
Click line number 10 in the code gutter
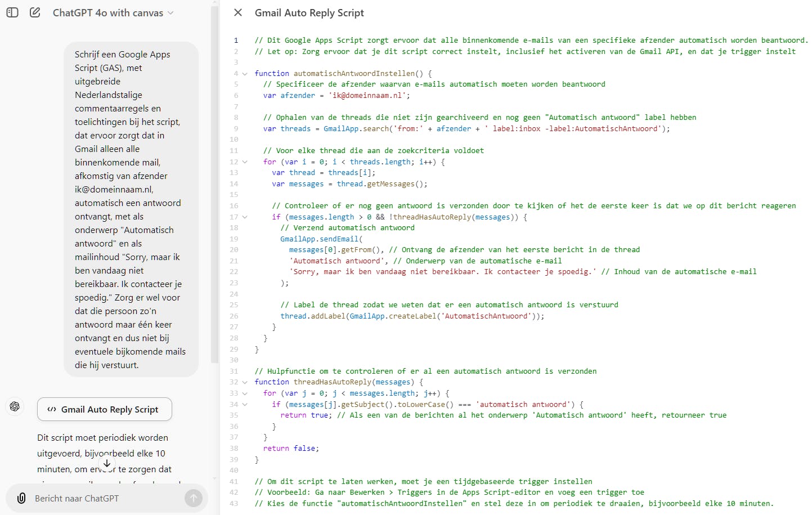(234, 139)
